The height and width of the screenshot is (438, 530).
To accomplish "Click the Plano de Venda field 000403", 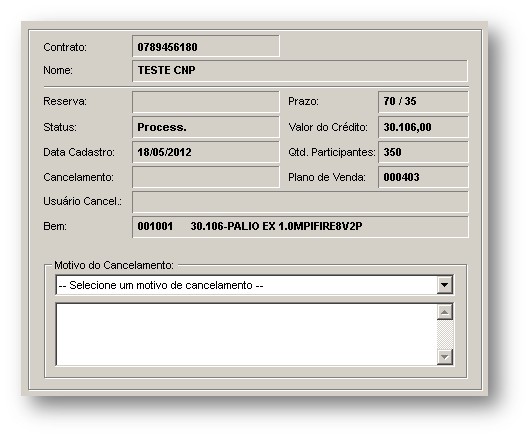I will click(x=423, y=177).
